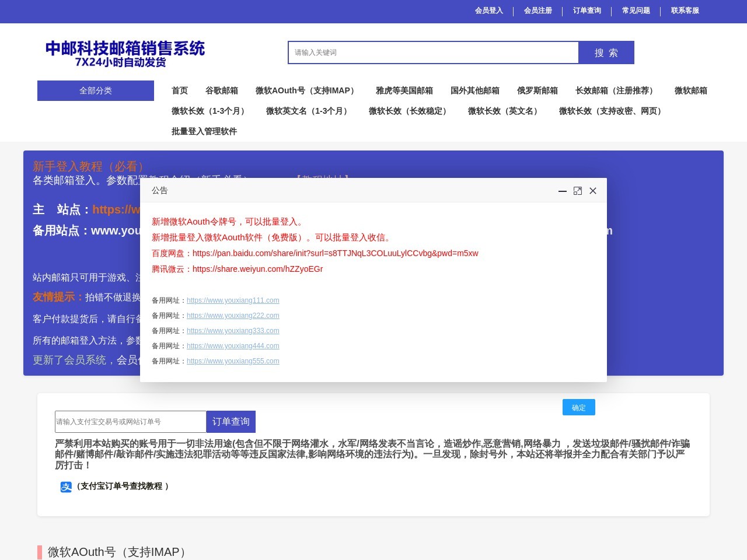Click the Alipay logo icon
Image resolution: width=747 pixels, height=560 pixels.
[x=66, y=487]
